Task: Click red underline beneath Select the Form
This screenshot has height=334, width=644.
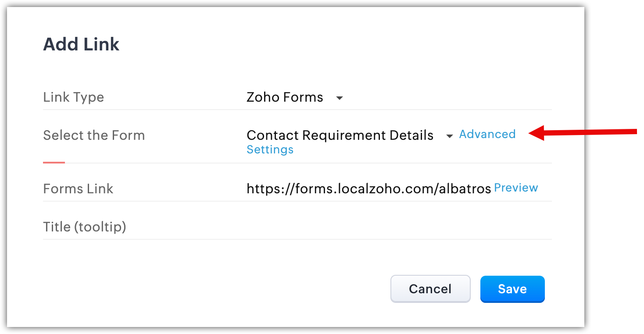Action: tap(54, 163)
